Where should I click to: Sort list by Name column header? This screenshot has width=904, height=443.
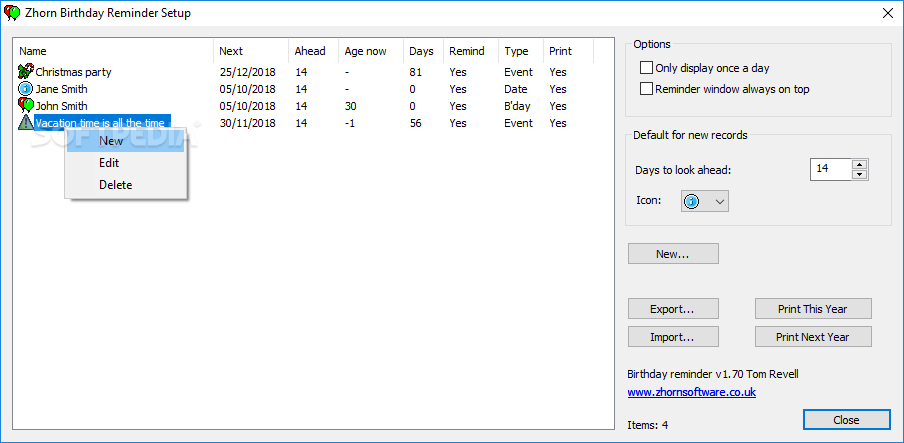[113, 51]
